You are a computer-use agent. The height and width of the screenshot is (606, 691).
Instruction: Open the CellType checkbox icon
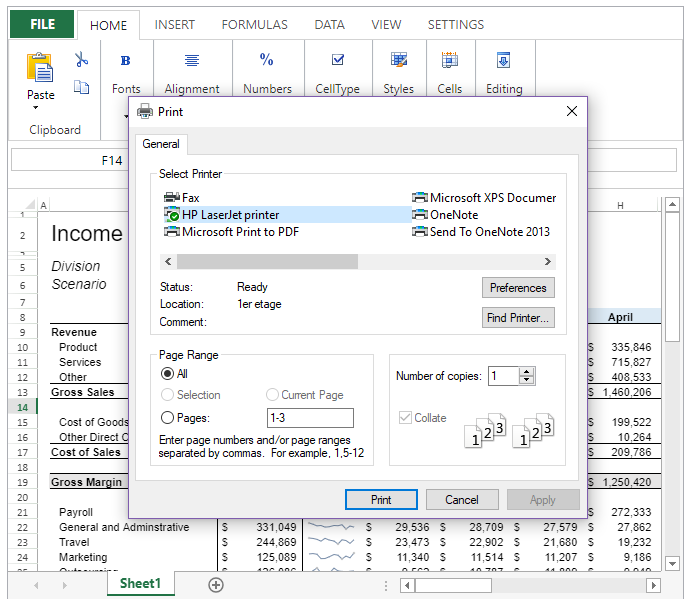pos(337,61)
